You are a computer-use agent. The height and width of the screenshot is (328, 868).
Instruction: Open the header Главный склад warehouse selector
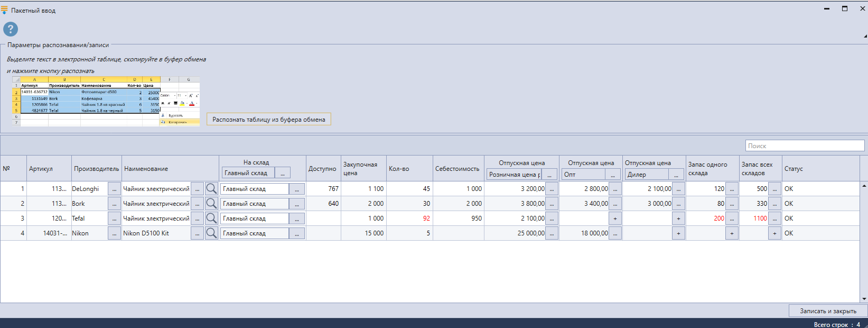tap(283, 173)
